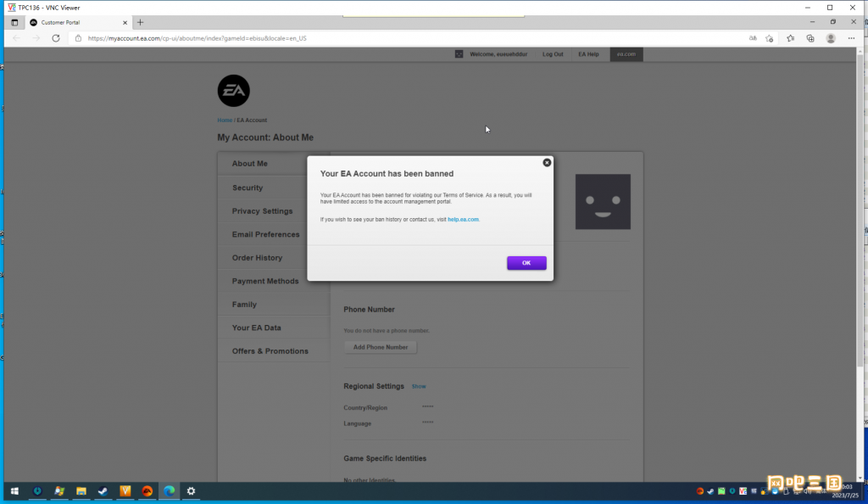The height and width of the screenshot is (504, 868).
Task: Open the tab actions menu icon
Action: pyautogui.click(x=14, y=23)
